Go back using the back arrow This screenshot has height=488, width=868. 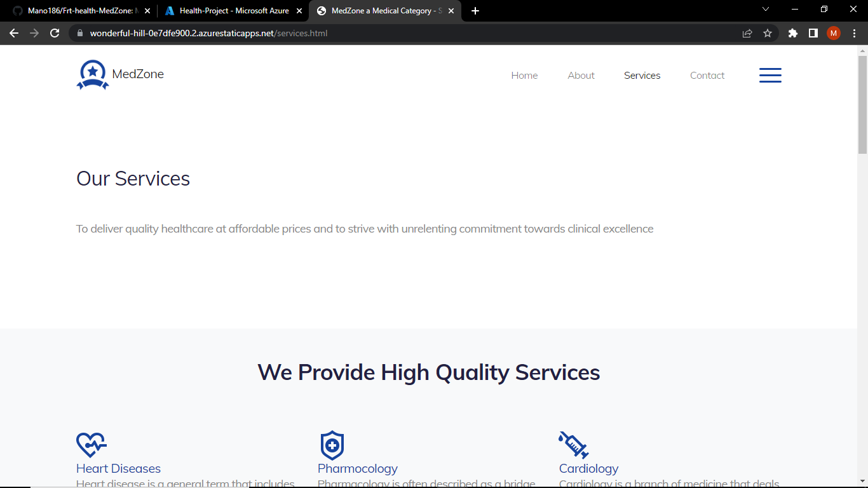(13, 33)
